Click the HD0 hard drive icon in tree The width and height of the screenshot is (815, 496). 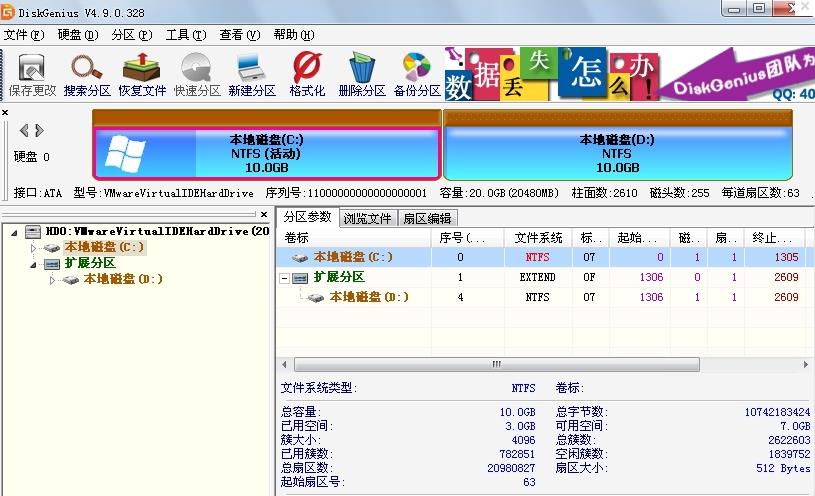pos(33,231)
